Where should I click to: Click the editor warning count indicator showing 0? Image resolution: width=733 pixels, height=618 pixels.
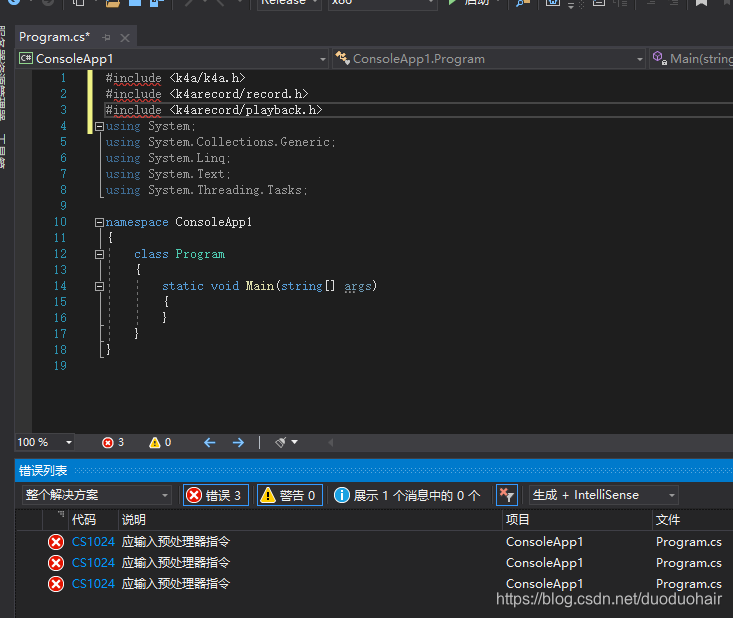(x=160, y=442)
